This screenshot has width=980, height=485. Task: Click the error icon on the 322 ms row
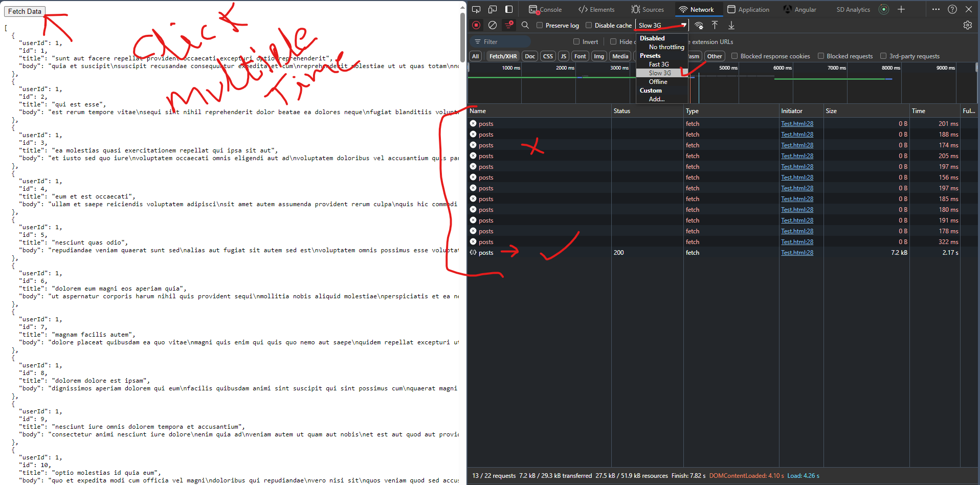(473, 241)
